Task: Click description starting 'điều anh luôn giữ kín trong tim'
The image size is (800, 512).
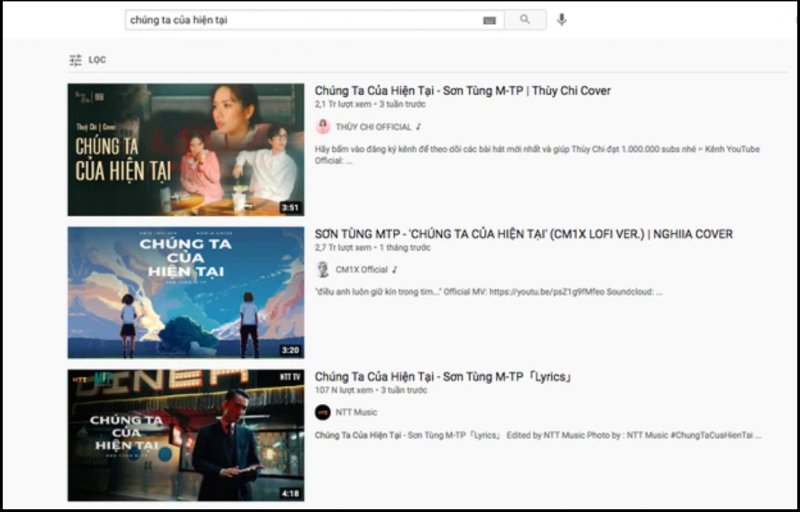Action: 489,292
